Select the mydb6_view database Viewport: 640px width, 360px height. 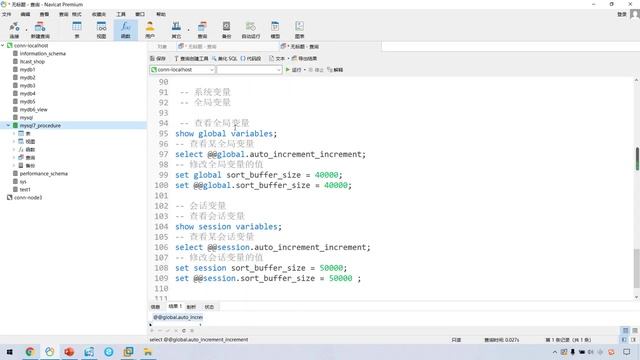[33, 109]
